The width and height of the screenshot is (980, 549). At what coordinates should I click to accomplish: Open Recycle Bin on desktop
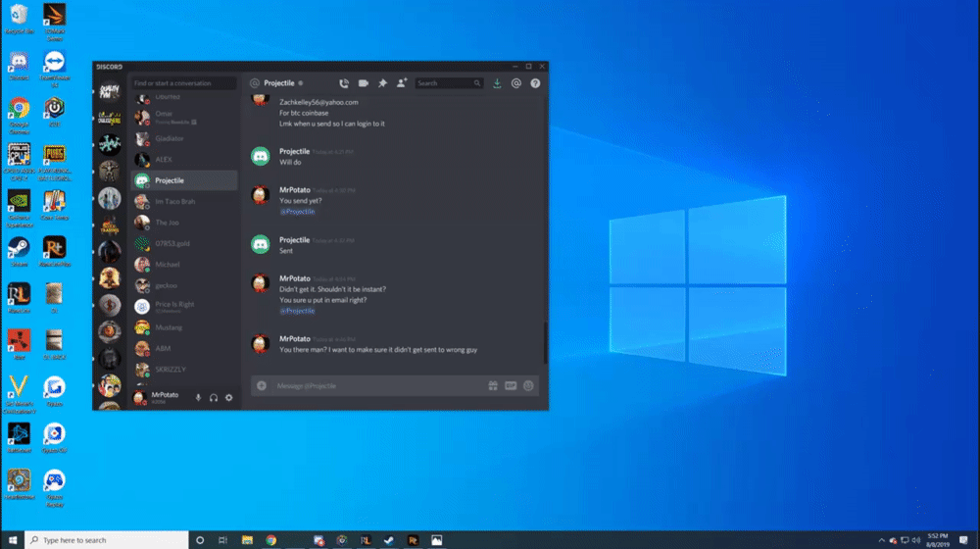[19, 20]
